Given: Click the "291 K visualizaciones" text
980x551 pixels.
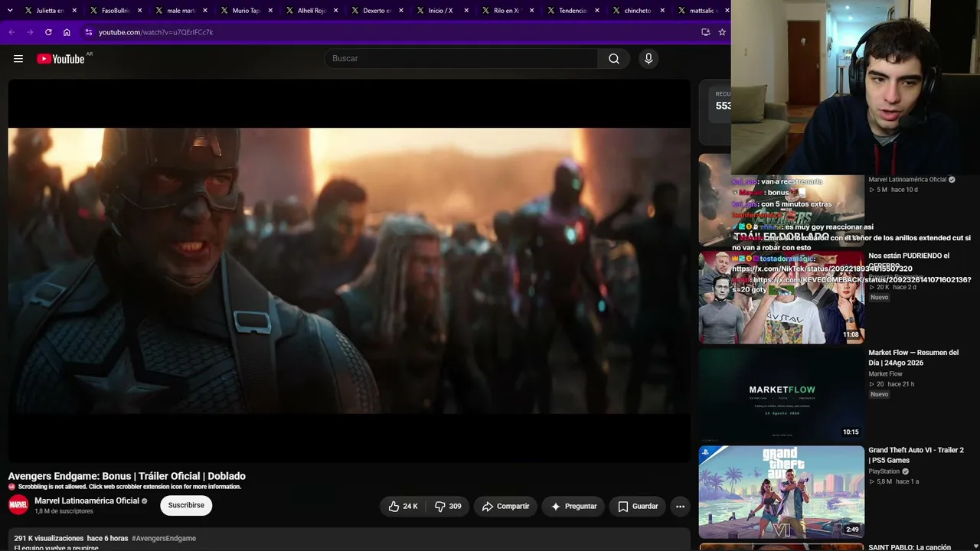Looking at the screenshot, I should click(49, 538).
